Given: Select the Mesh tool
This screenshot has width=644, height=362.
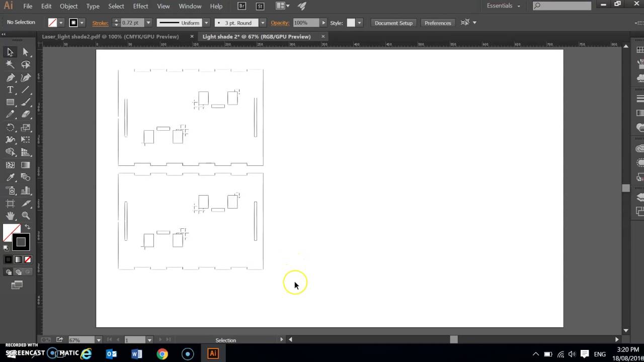Looking at the screenshot, I should tap(10, 165).
